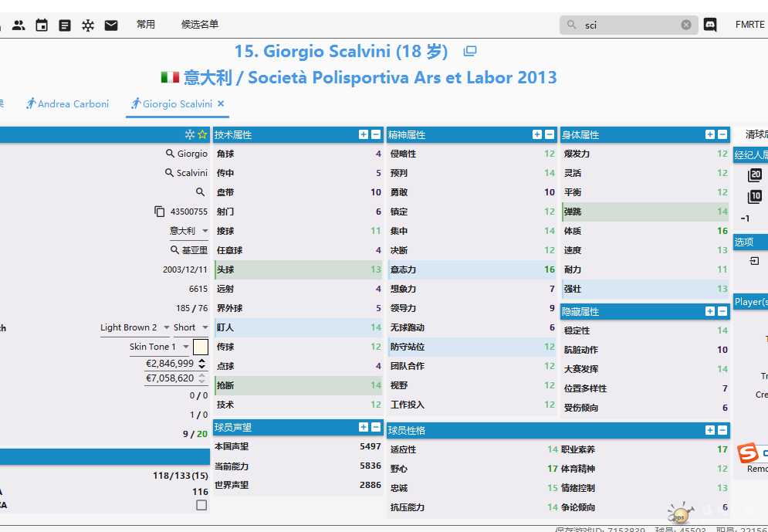Viewport: 768px width, 532px height.
Task: Click the date of birth field 2003/12/11
Action: point(185,269)
